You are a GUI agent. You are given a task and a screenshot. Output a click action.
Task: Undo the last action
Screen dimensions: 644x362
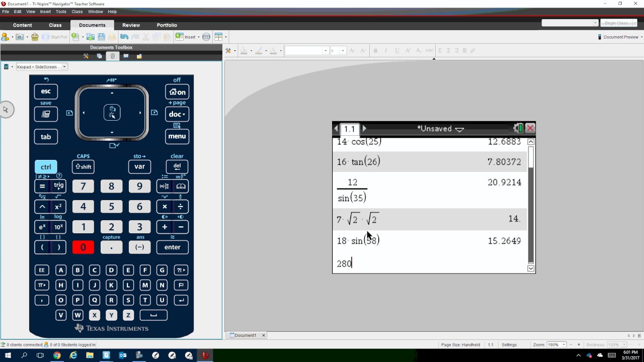(124, 37)
